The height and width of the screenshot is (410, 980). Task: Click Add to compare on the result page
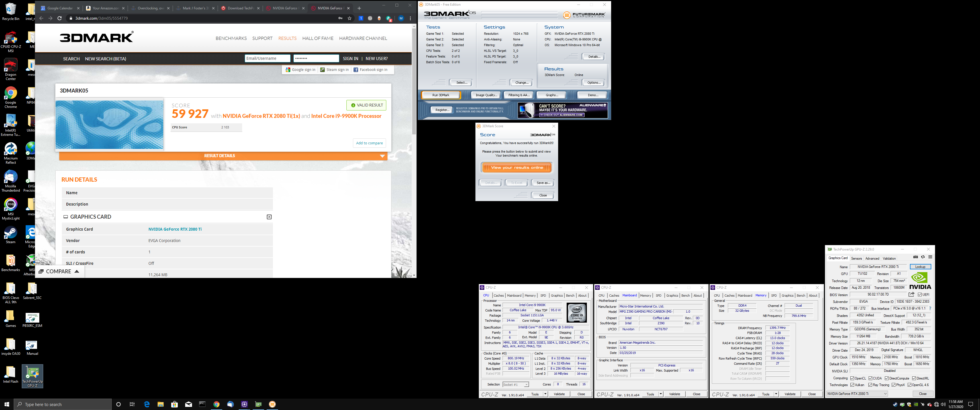click(x=369, y=143)
